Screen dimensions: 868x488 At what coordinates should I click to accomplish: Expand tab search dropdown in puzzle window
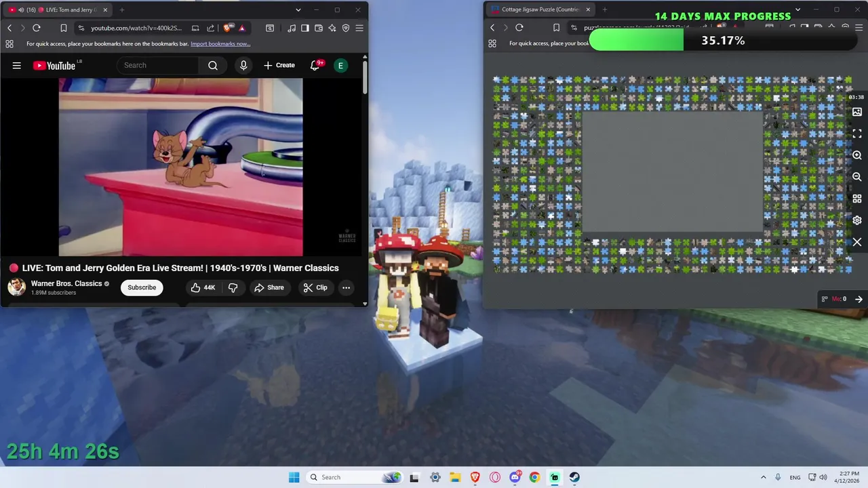pos(797,9)
